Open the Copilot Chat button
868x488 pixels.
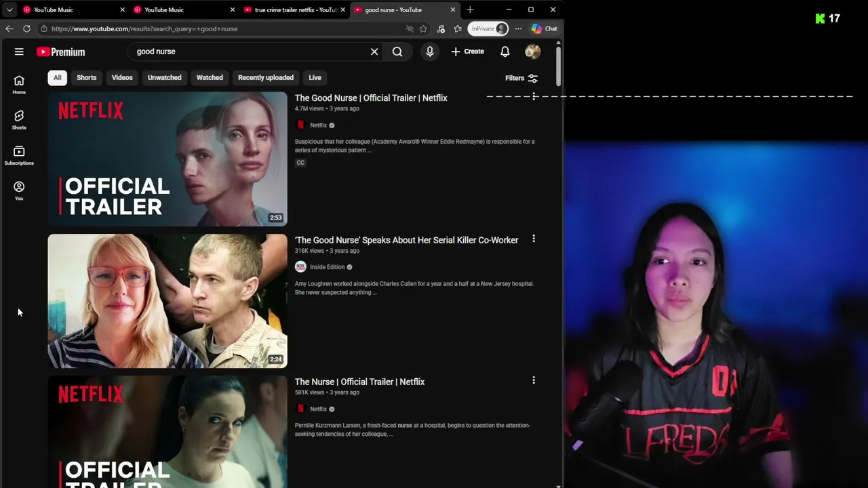click(x=545, y=28)
